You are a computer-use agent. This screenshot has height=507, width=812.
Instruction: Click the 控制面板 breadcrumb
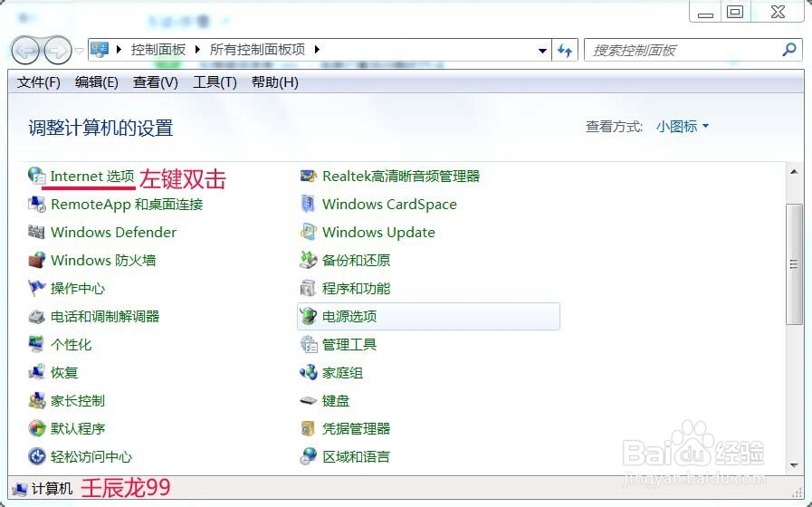click(158, 49)
